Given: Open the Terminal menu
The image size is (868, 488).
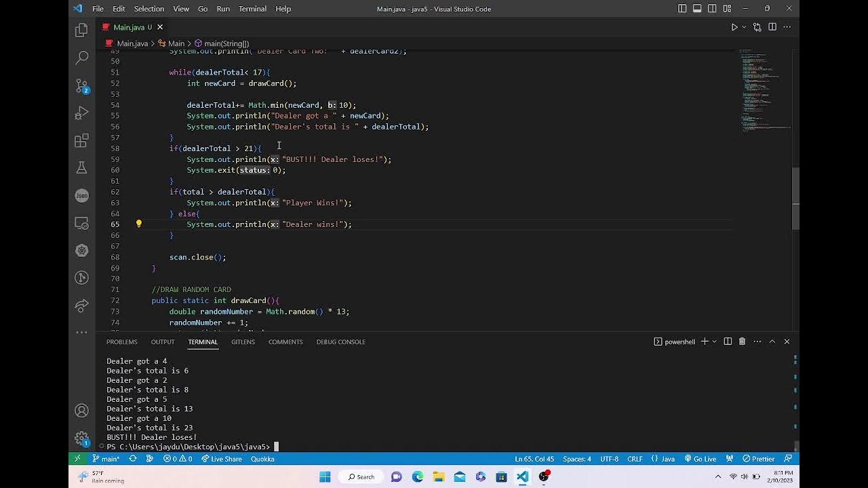Looking at the screenshot, I should [252, 9].
